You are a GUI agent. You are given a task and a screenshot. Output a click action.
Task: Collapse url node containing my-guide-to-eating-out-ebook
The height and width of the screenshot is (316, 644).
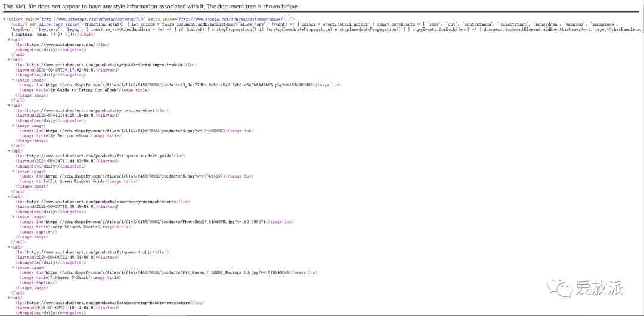click(x=9, y=60)
